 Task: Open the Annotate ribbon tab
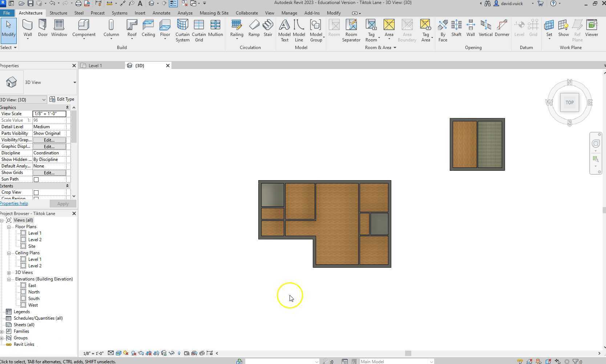(x=161, y=13)
